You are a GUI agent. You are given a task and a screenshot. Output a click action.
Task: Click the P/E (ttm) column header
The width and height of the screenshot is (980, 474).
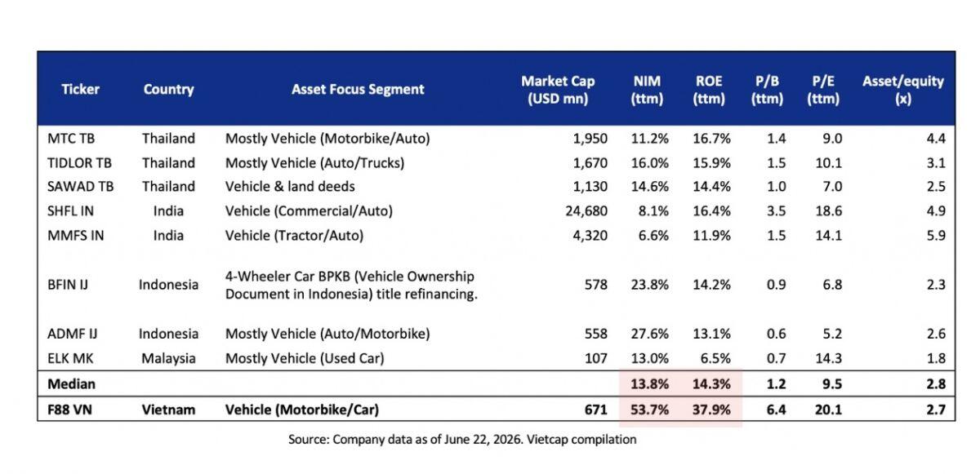[x=822, y=90]
